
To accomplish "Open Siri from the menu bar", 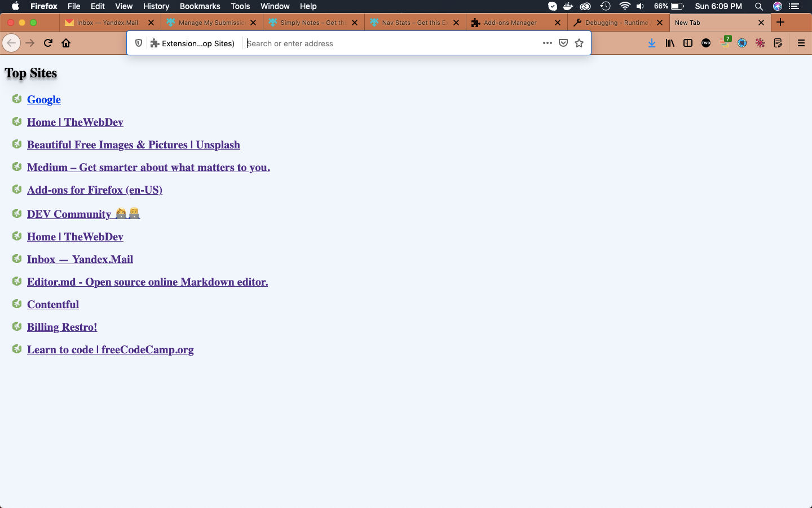I will tap(778, 6).
